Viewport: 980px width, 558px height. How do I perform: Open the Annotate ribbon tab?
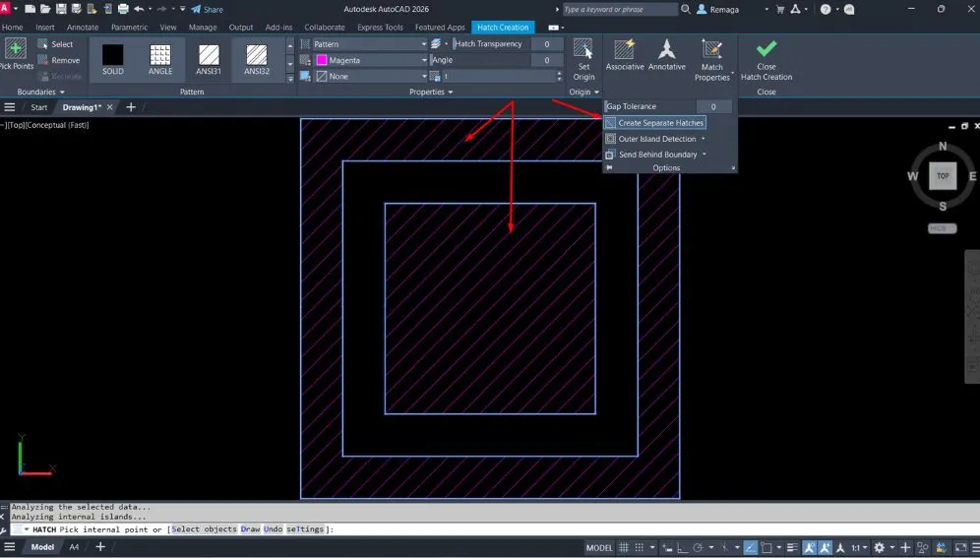(x=83, y=28)
